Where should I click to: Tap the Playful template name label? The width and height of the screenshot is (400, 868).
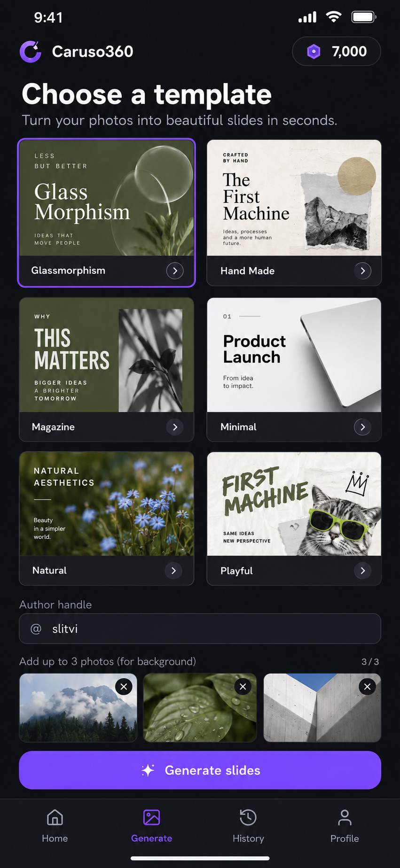[x=236, y=571]
